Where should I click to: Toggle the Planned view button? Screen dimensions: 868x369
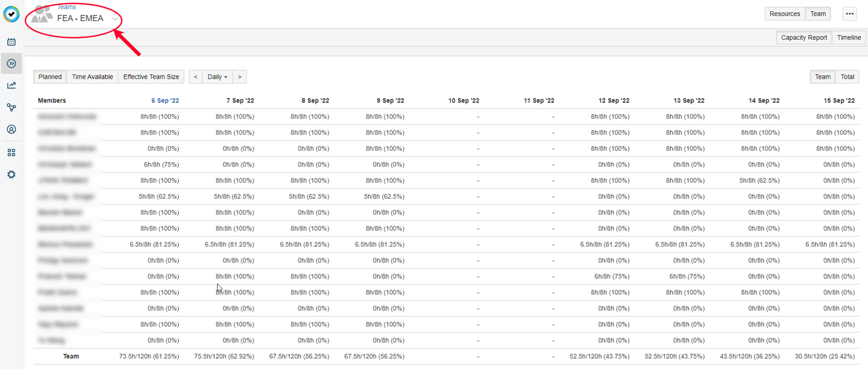(50, 77)
